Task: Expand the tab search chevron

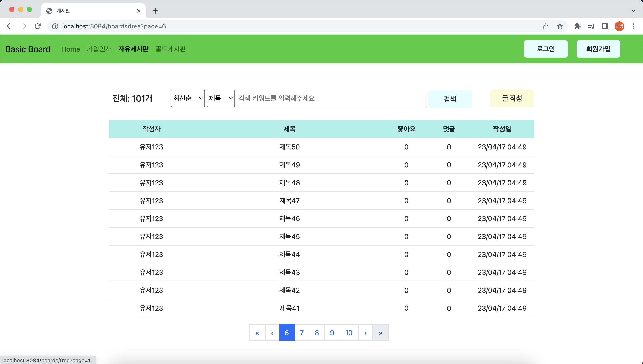Action: pyautogui.click(x=633, y=11)
